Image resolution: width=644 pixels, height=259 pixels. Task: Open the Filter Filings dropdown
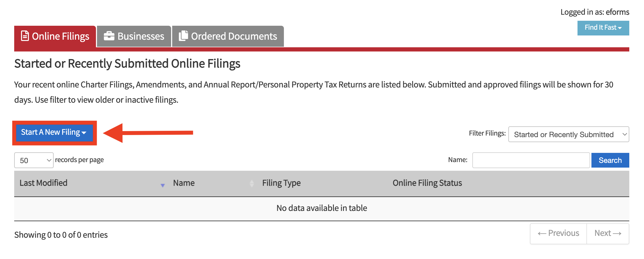(x=569, y=134)
